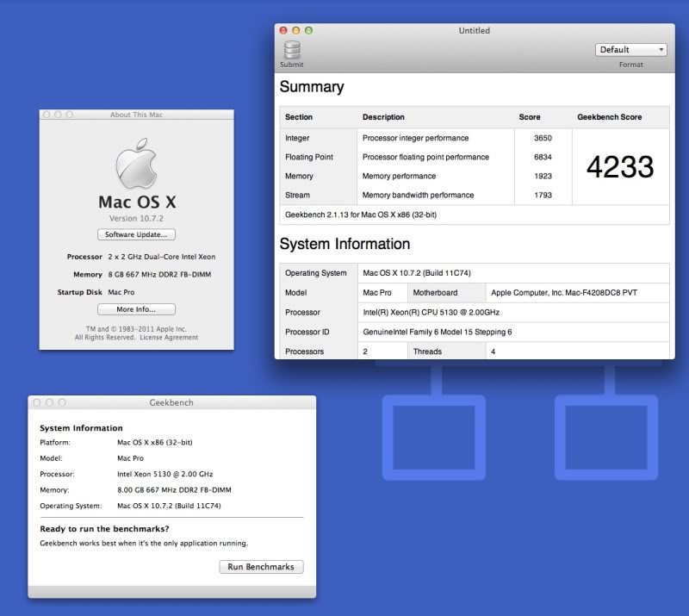The width and height of the screenshot is (689, 616).
Task: Click 'Mac OS X 10.7.2 (Build 11C74)' in results table
Action: [x=417, y=273]
